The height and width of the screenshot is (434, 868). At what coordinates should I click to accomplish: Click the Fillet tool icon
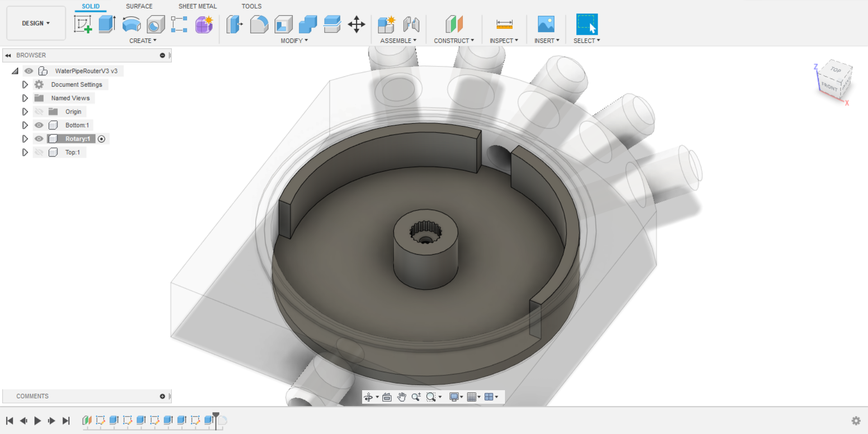click(x=259, y=24)
